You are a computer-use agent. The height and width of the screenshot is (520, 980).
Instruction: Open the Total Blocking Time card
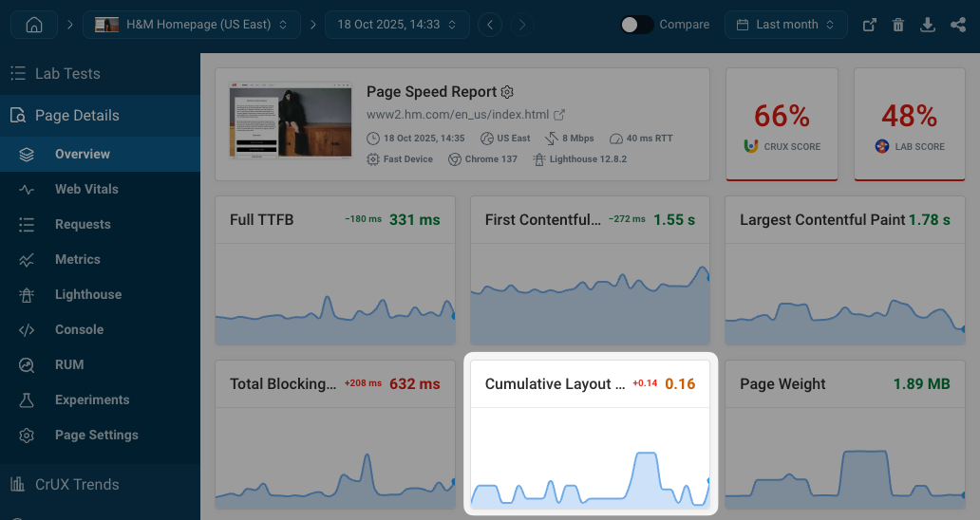[335, 435]
